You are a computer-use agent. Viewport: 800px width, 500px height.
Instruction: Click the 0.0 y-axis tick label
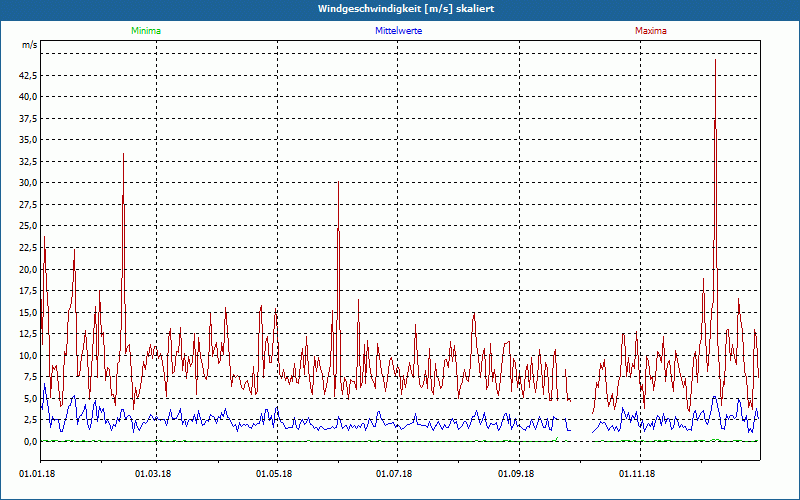point(29,441)
